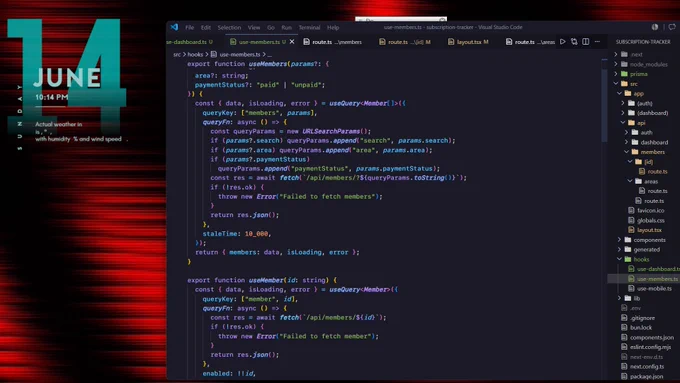Collapse the areas folder

[x=630, y=181]
